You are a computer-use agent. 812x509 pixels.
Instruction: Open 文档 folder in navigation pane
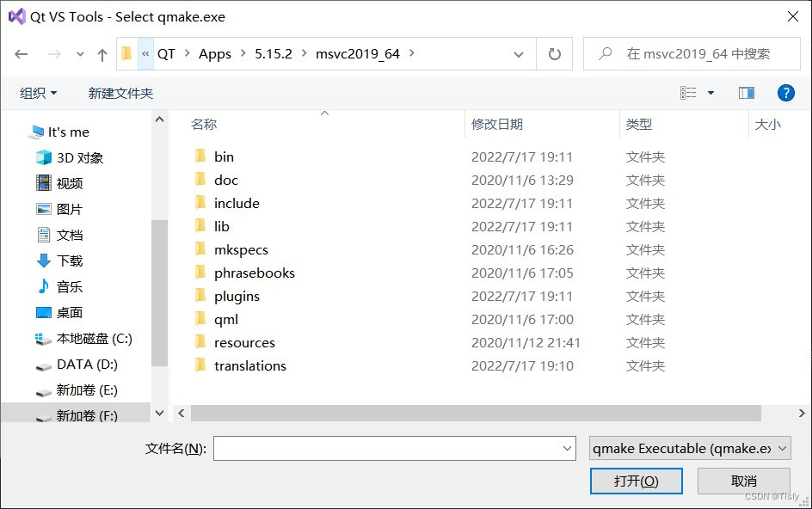[x=60, y=235]
